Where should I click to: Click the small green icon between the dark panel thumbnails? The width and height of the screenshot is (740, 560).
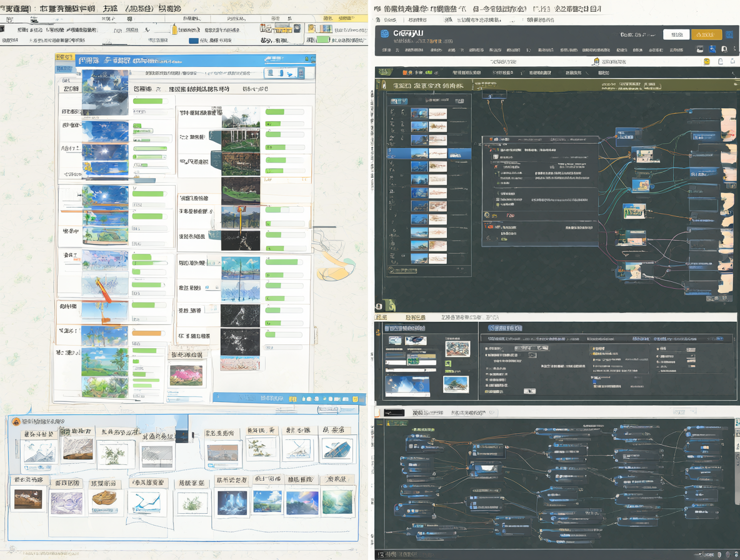(448, 364)
